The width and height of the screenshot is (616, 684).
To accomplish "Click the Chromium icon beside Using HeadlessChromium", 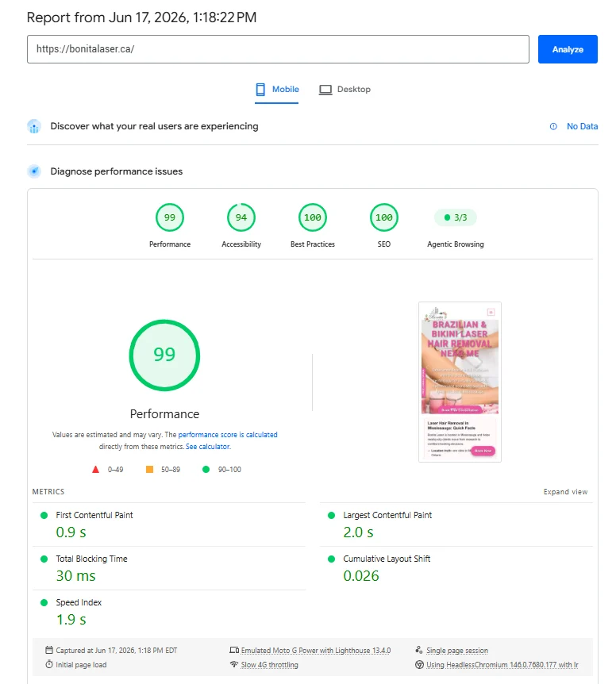I will point(419,664).
